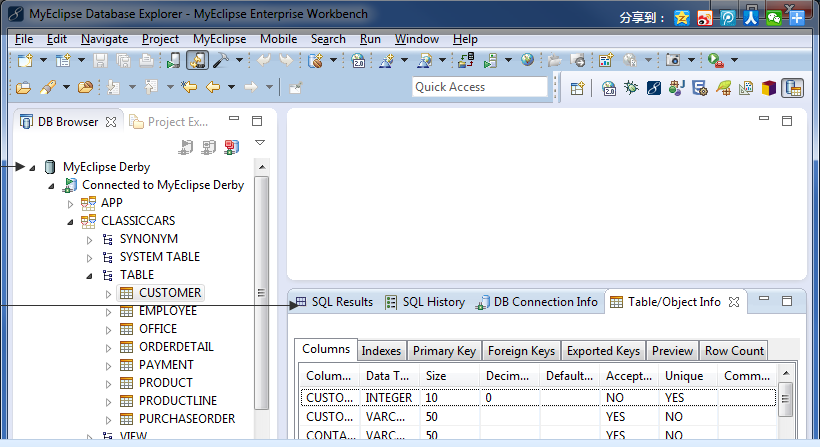Switch to the MyEclipse spiral perspective icon
Screen dimensions: 820x447
tap(654, 88)
